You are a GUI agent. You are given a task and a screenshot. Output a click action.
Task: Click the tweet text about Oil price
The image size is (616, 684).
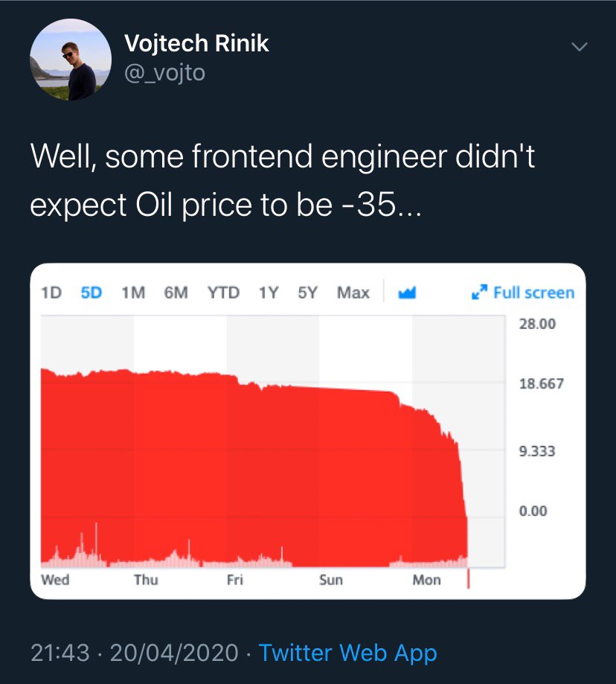tap(283, 179)
